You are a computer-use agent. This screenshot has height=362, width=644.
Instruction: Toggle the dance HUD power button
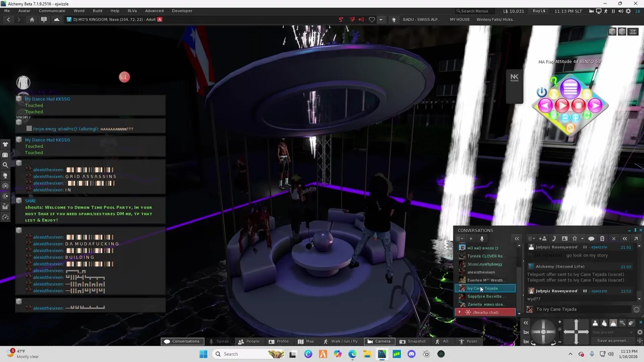[x=541, y=92]
